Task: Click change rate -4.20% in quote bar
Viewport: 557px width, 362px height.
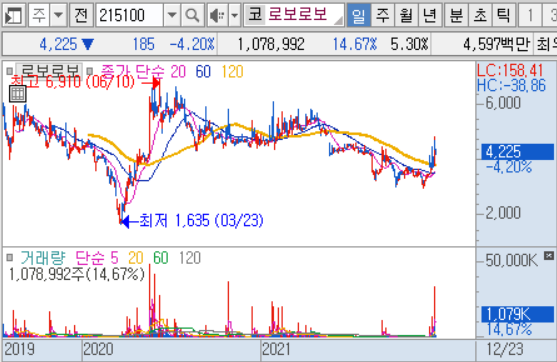Action: point(192,44)
